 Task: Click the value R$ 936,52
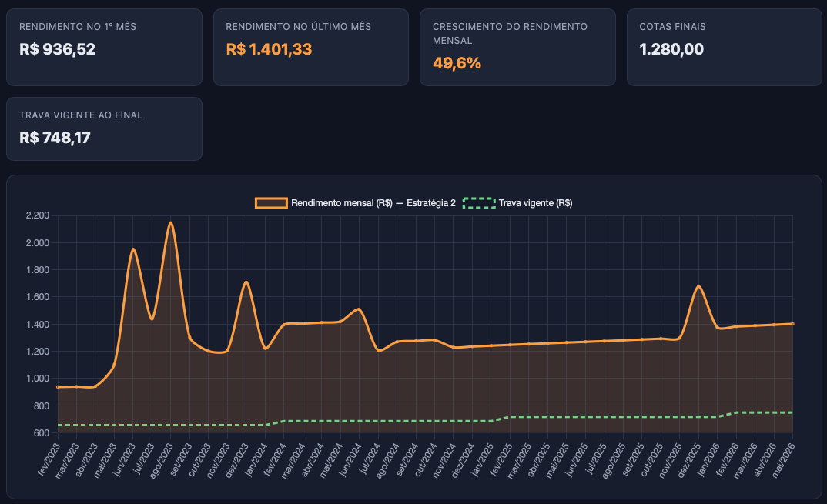pos(57,49)
